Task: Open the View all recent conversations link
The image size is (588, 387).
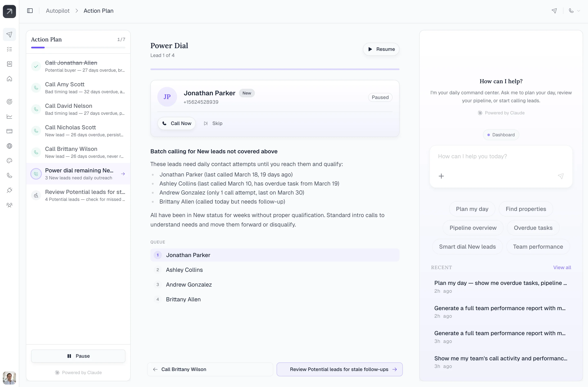Action: (x=562, y=267)
